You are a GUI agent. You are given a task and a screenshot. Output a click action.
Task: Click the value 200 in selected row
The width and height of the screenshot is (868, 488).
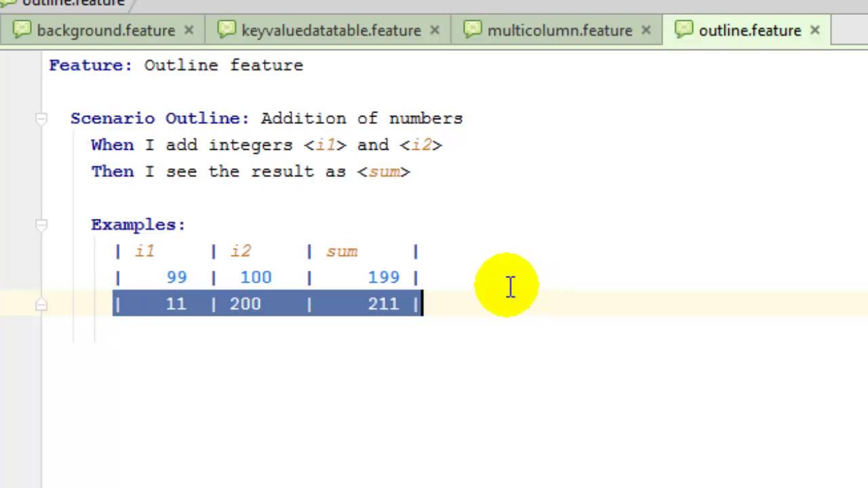click(x=245, y=304)
